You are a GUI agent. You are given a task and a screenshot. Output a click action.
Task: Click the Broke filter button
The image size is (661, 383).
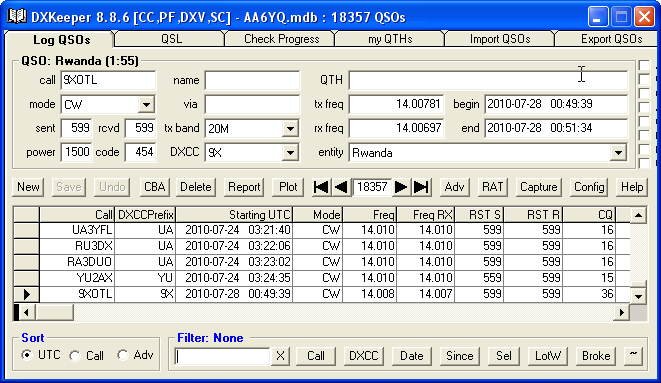click(596, 356)
